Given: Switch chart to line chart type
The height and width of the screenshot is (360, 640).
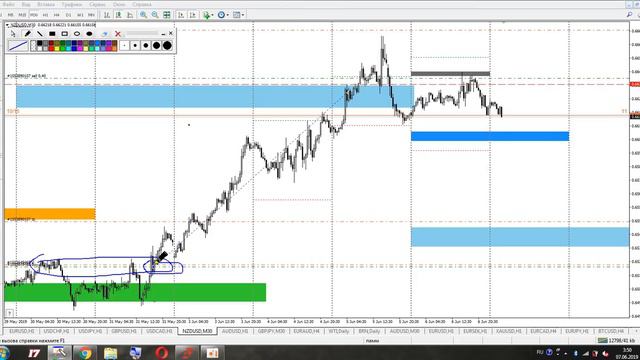Looking at the screenshot, I should [x=130, y=15].
